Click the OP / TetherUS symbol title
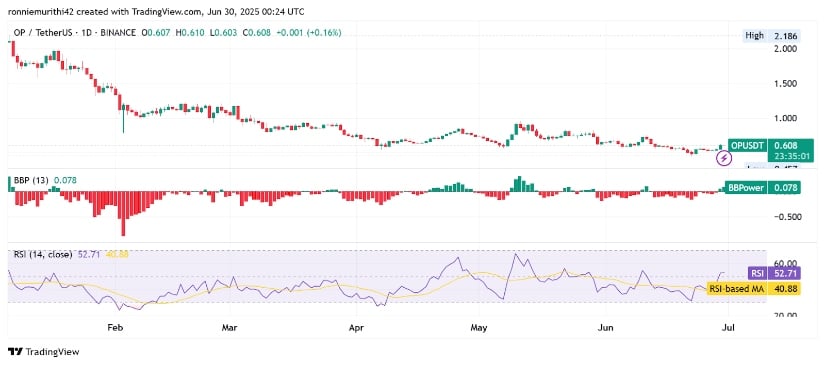Image resolution: width=825 pixels, height=365 pixels. pos(72,33)
